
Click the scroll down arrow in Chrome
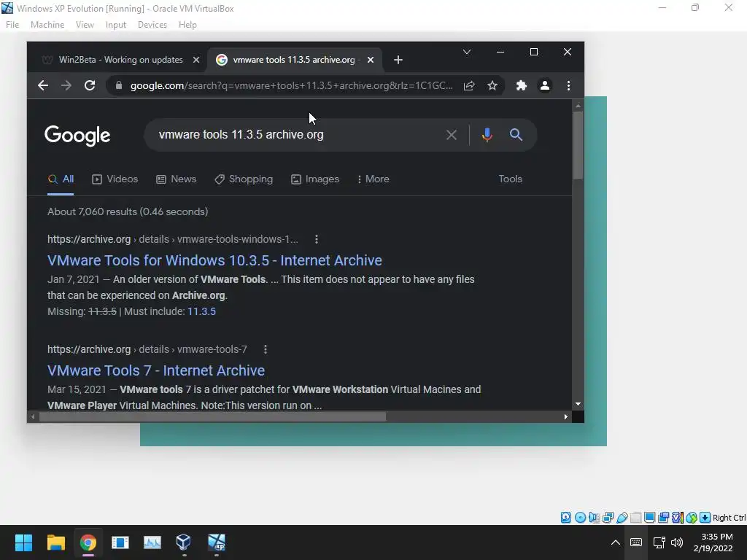click(578, 404)
